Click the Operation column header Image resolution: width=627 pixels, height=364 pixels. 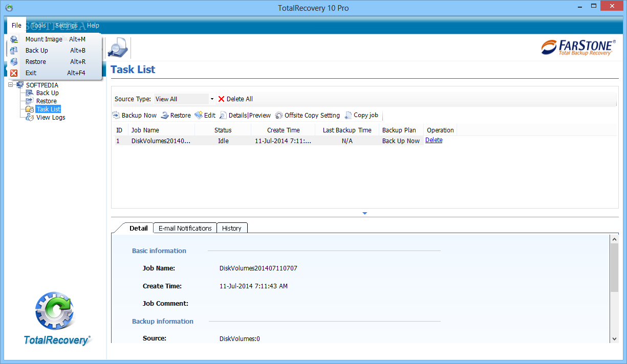coord(440,130)
